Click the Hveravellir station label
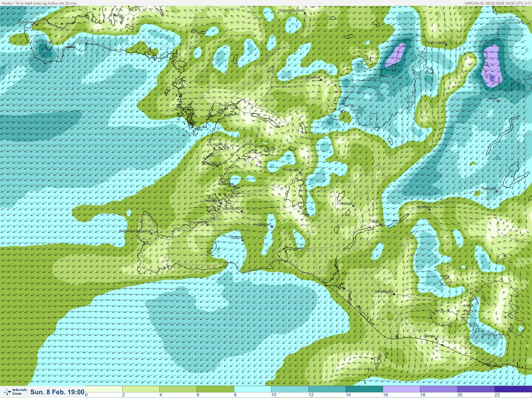Screen dimensions: 532x398 pos(436,42)
